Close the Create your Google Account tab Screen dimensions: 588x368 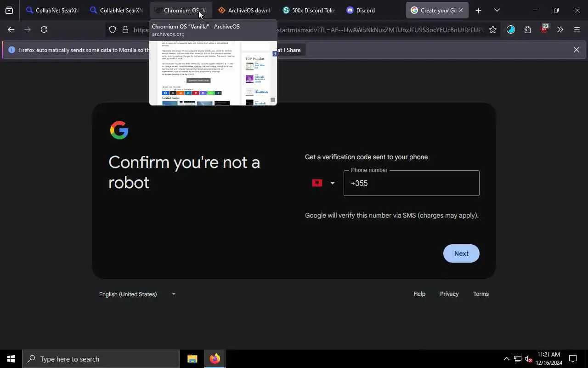tap(461, 10)
